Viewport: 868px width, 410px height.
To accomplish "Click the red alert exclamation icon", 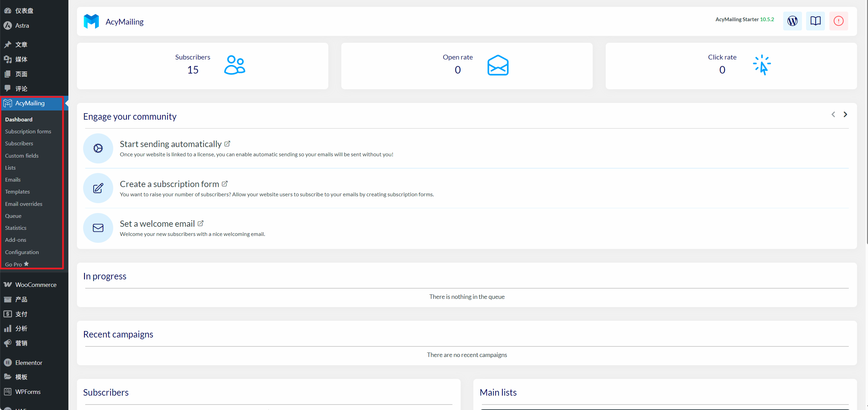I will click(838, 21).
